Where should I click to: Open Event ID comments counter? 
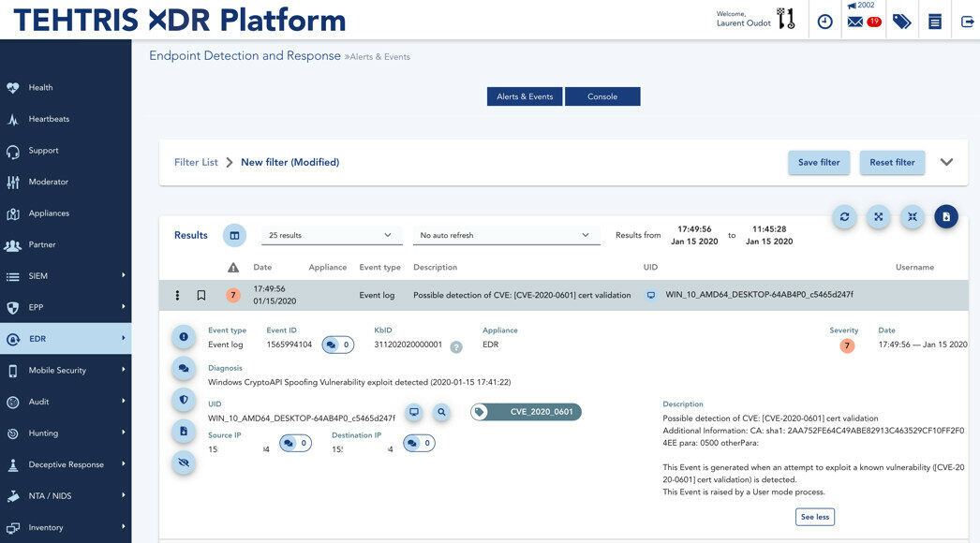338,345
